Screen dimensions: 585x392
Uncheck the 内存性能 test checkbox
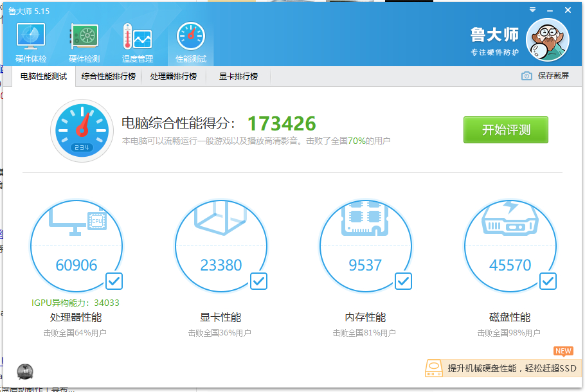tap(403, 281)
